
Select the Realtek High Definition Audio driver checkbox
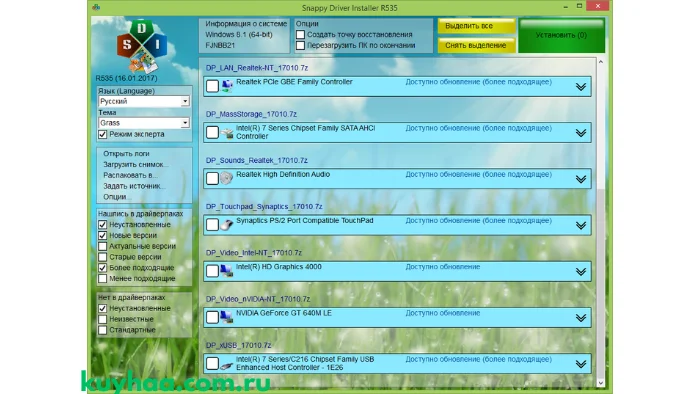tap(212, 178)
